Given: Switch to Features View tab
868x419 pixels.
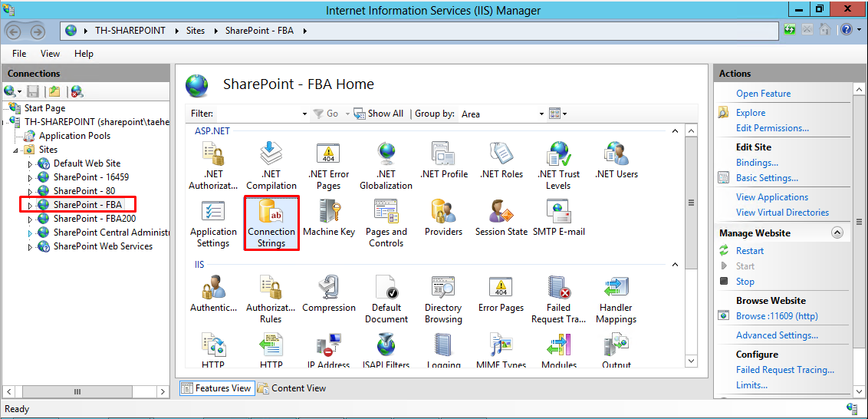Looking at the screenshot, I should (x=217, y=388).
